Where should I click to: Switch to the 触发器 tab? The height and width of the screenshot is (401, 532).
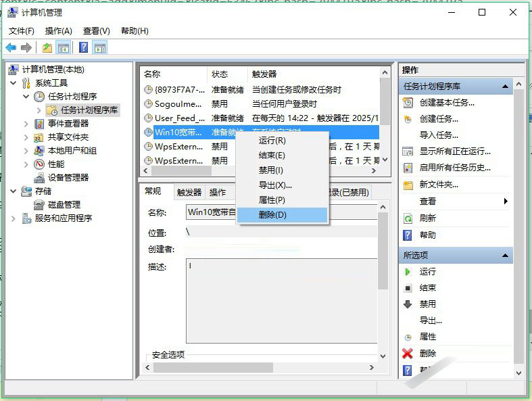click(x=189, y=192)
